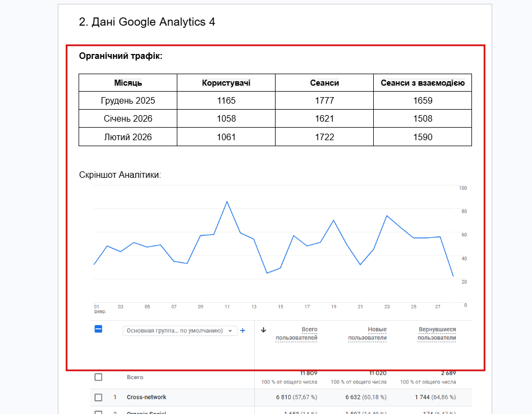
Task: Click the value 6 810 (57,67 %)
Action: coord(296,397)
